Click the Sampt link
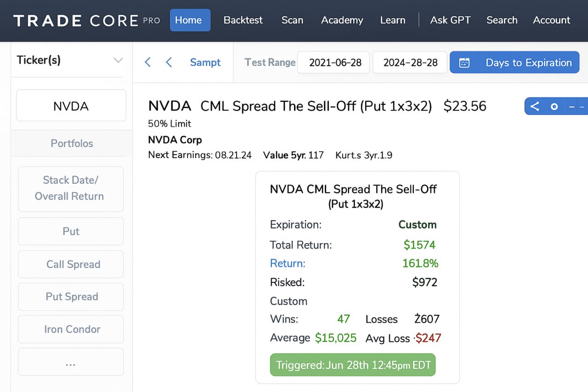Viewport: 588px width, 392px height. click(x=205, y=62)
